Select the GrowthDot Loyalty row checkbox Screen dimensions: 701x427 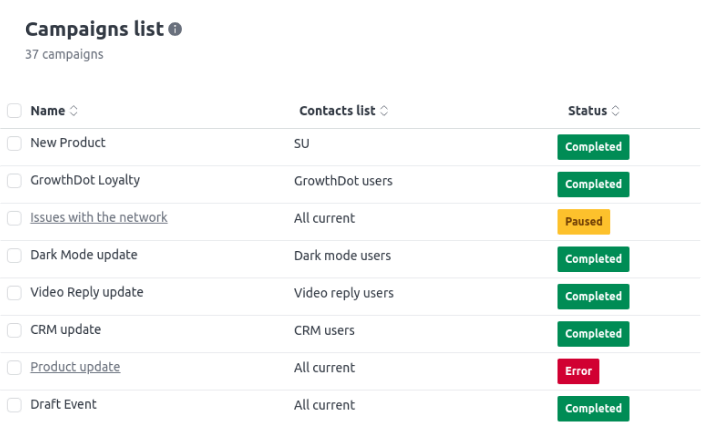[x=14, y=181]
